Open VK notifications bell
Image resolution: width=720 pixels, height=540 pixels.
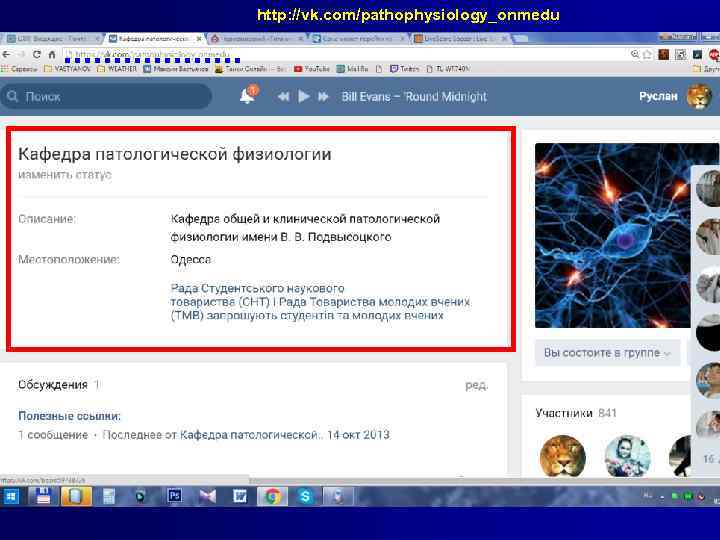[x=248, y=95]
